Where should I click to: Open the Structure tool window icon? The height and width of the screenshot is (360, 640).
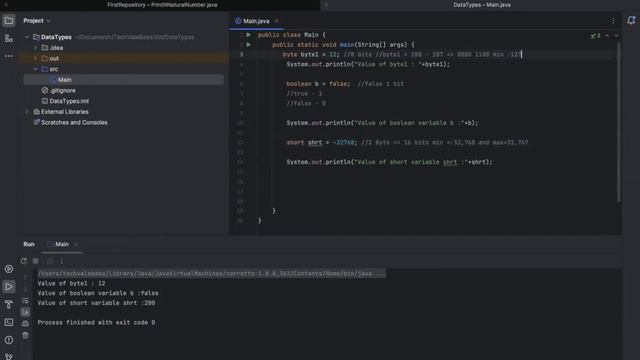pos(9,38)
